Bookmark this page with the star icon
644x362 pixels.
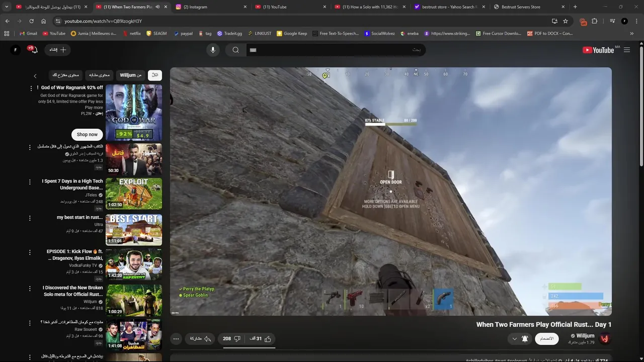click(x=566, y=21)
